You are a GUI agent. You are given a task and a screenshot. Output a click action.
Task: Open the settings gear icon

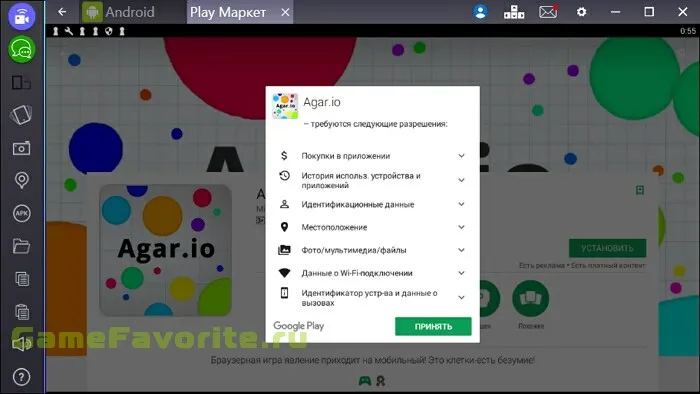tap(581, 12)
